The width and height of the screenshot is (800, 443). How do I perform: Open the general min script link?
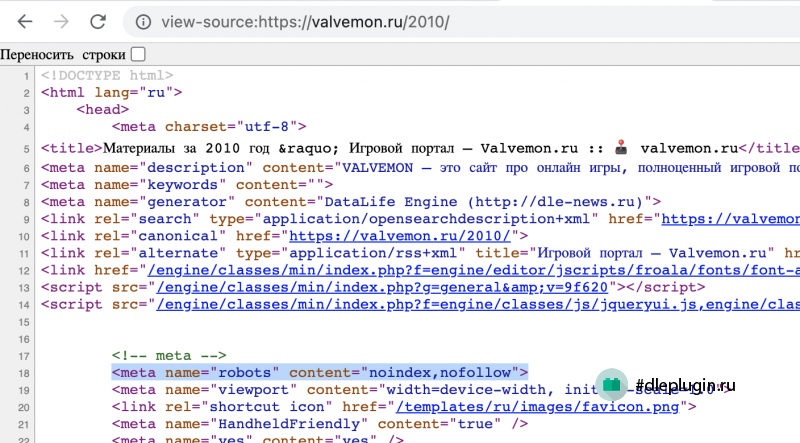pyautogui.click(x=382, y=287)
